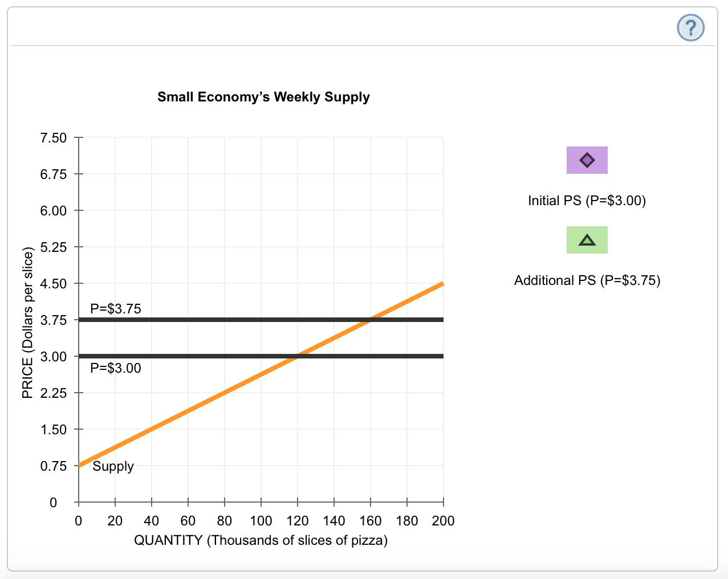Image resolution: width=728 pixels, height=579 pixels.
Task: Click the Supply label on the graph
Action: tap(113, 467)
